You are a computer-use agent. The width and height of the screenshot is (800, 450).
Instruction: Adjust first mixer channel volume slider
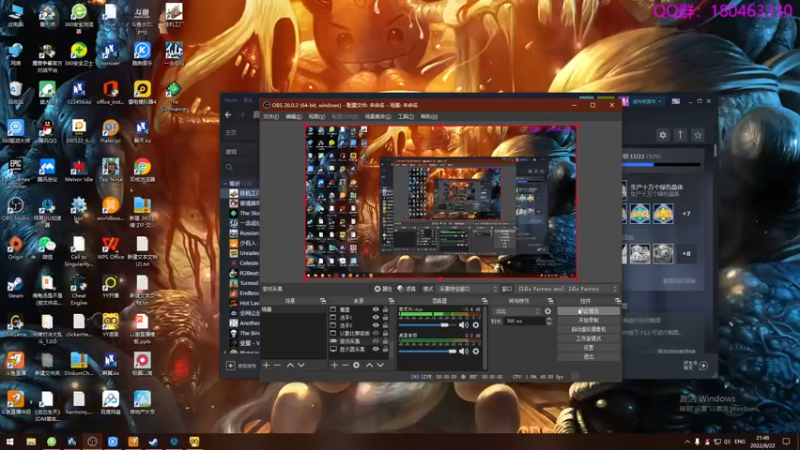point(427,325)
